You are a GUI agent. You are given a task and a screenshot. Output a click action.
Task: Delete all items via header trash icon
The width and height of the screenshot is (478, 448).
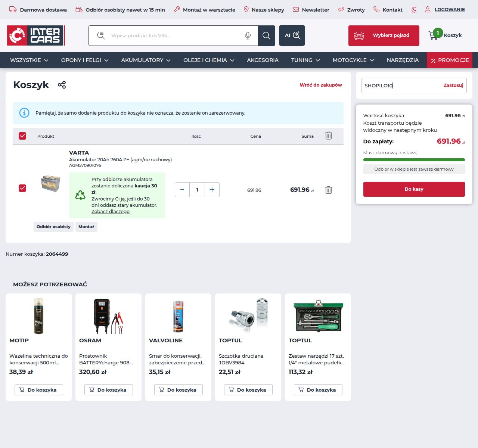point(329,136)
